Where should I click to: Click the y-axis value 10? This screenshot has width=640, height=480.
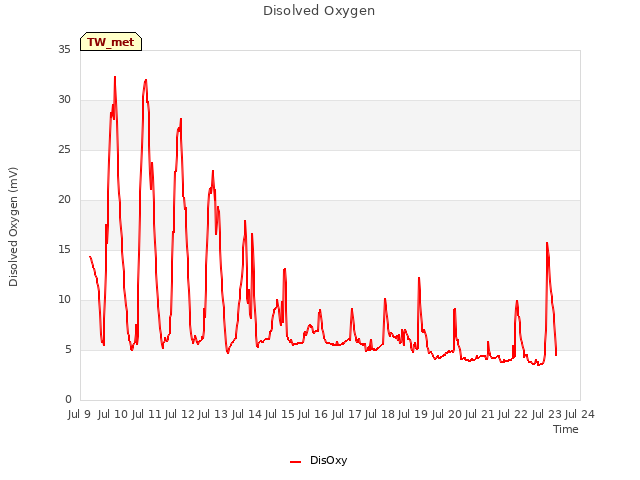[64, 299]
